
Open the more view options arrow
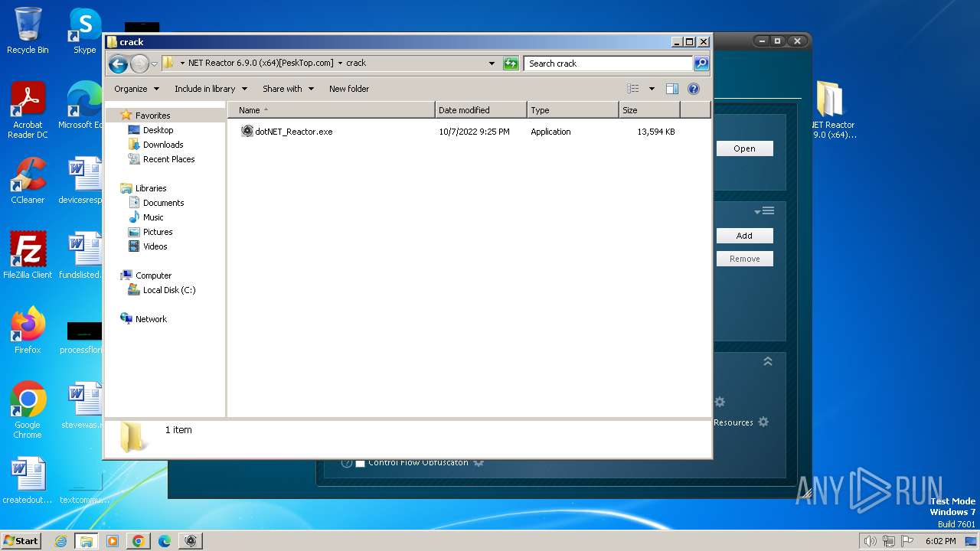point(652,89)
